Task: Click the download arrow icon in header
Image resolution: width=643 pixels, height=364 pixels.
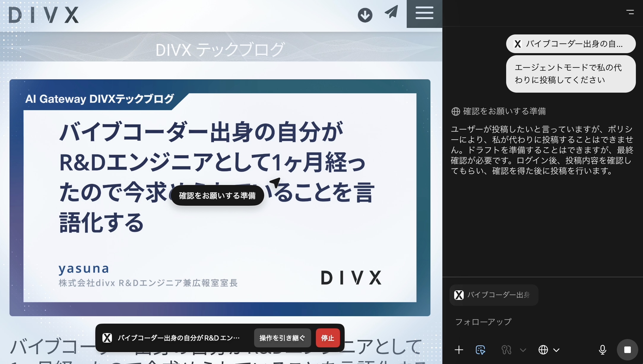Action: tap(365, 15)
